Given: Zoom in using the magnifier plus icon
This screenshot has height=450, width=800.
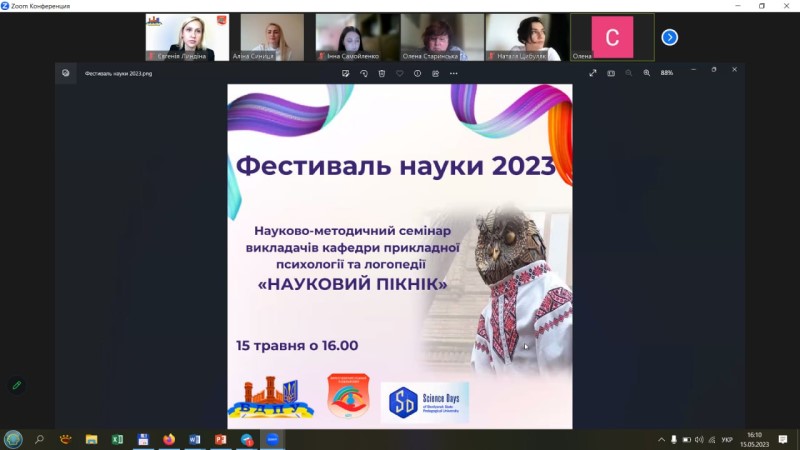Looking at the screenshot, I should click(646, 73).
